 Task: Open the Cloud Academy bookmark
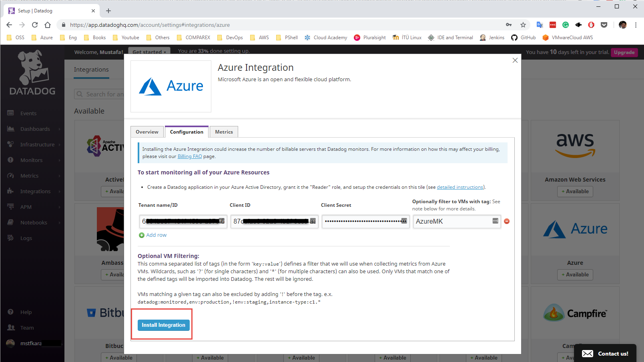pos(326,38)
